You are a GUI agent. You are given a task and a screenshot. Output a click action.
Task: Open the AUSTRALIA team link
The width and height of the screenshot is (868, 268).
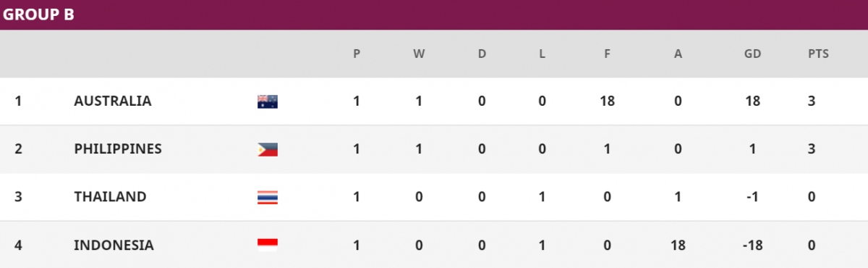pos(113,101)
